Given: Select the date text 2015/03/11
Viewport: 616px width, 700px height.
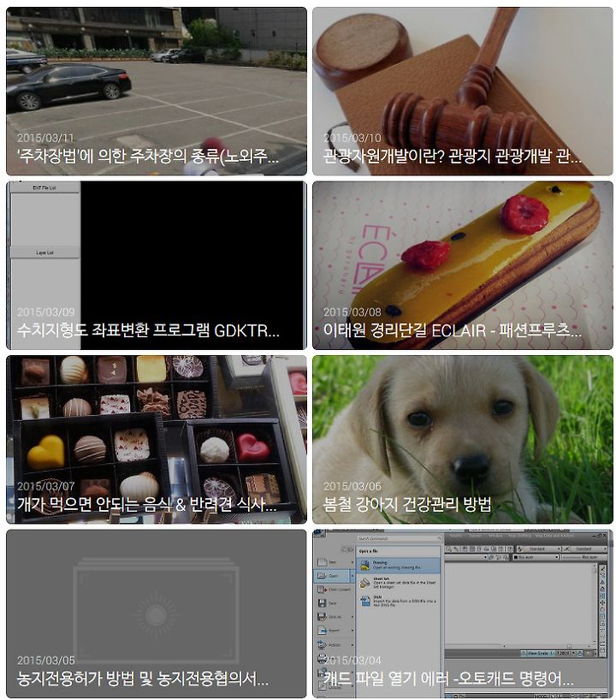Looking at the screenshot, I should tap(45, 138).
